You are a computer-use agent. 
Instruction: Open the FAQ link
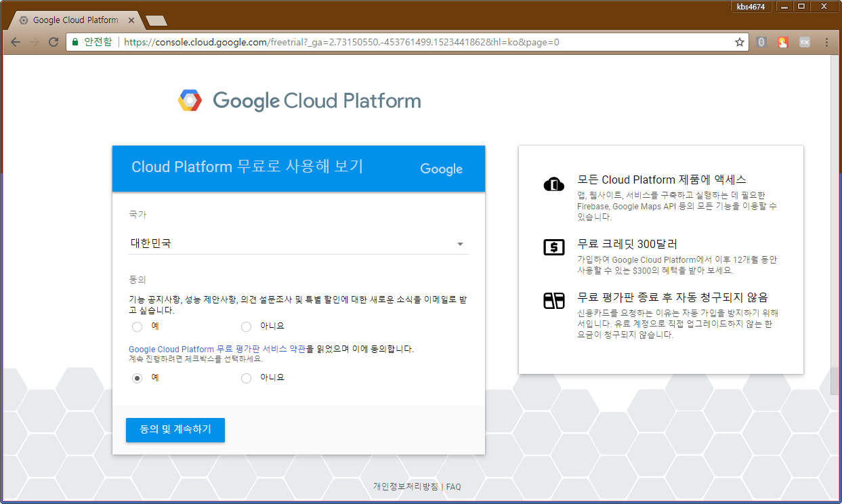click(453, 486)
